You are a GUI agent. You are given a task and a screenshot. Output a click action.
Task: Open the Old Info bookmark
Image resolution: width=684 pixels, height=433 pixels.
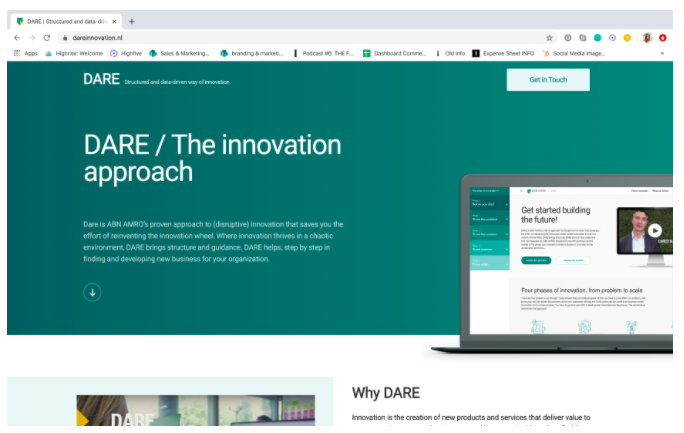tap(450, 53)
